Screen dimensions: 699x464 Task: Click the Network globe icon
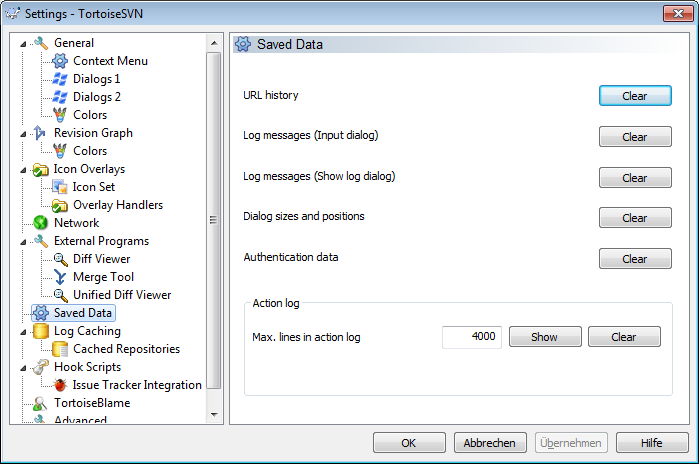click(41, 223)
